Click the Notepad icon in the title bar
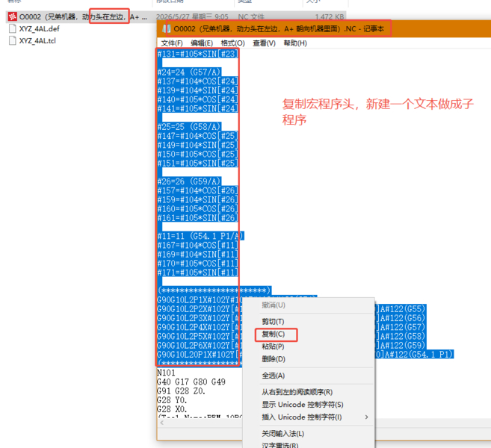The height and width of the screenshot is (448, 491). tap(167, 29)
